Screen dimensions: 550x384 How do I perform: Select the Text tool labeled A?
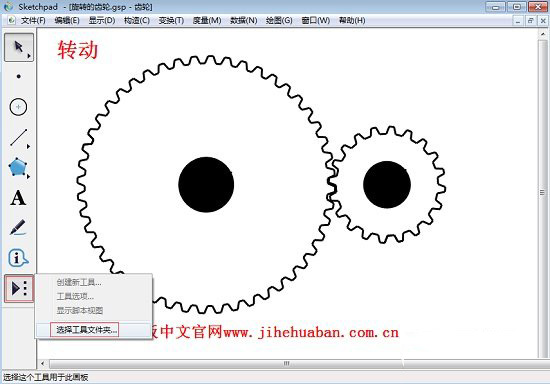18,198
